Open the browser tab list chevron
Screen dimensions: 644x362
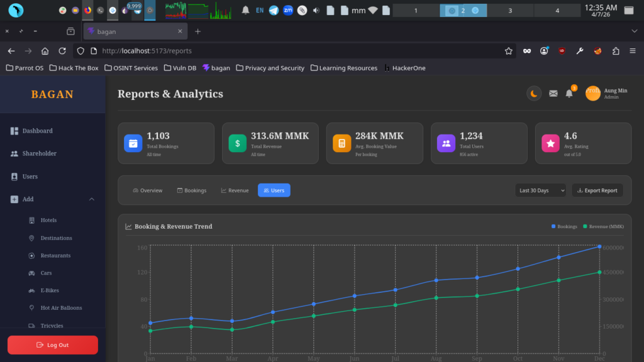634,31
